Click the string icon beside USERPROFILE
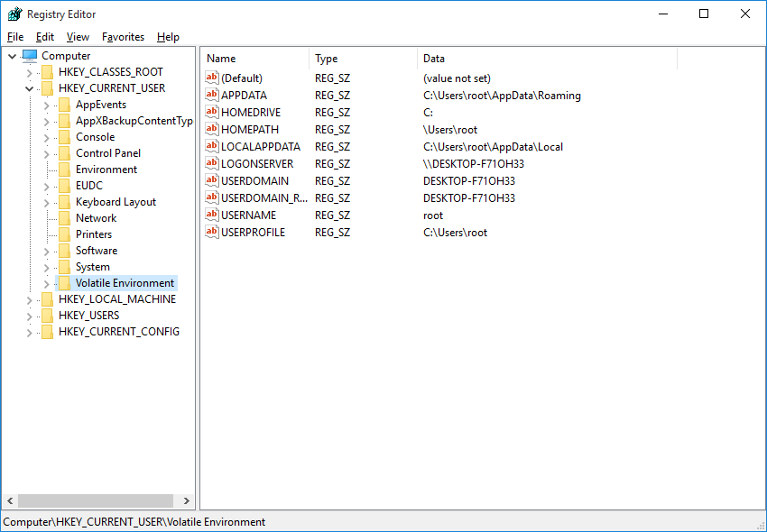Image resolution: width=767 pixels, height=532 pixels. pyautogui.click(x=212, y=232)
